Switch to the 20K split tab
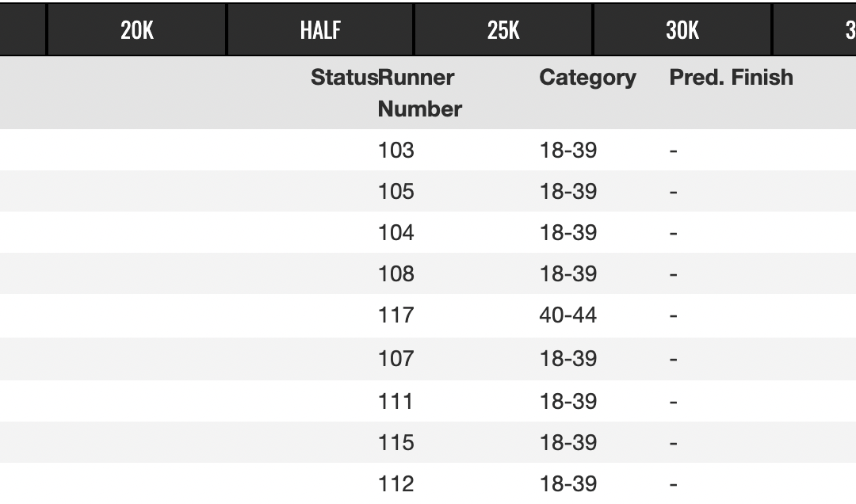Viewport: 856px width, 504px height. point(137,30)
